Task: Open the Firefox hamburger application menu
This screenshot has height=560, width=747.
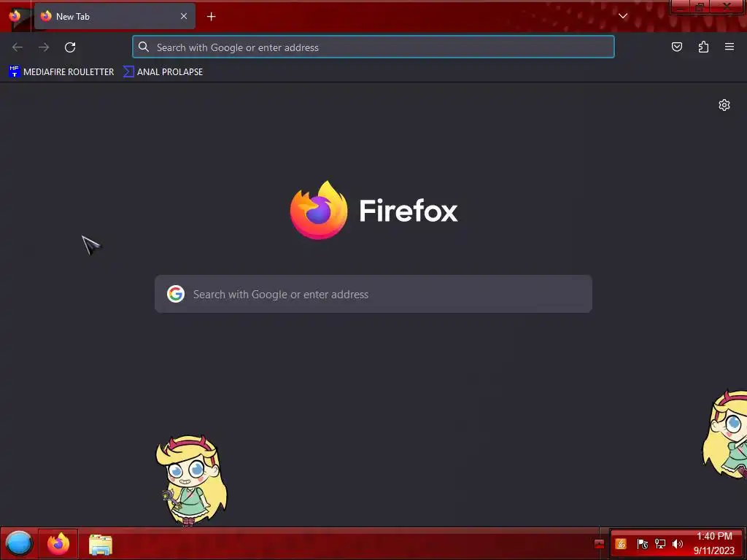Action: [x=729, y=47]
